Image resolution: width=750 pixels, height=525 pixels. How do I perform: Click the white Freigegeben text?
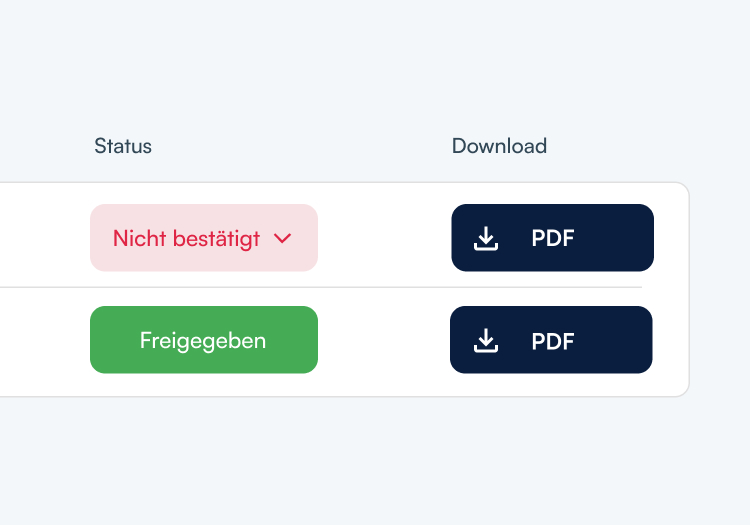coord(203,340)
